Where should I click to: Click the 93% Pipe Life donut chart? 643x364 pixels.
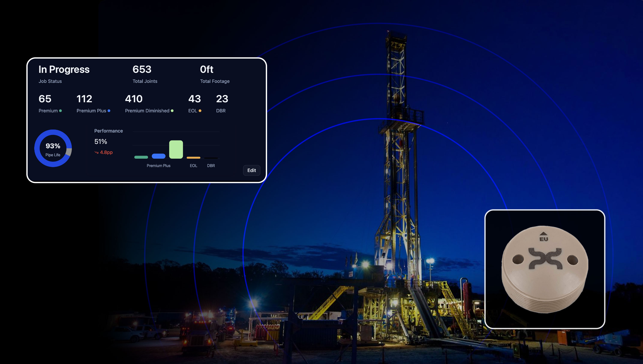pyautogui.click(x=53, y=148)
